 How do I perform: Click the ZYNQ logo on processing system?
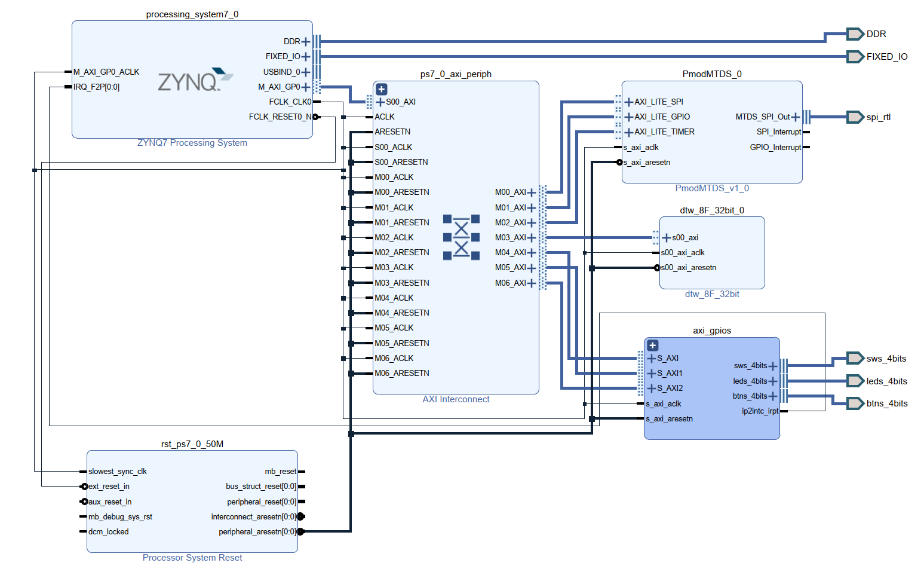pyautogui.click(x=195, y=79)
